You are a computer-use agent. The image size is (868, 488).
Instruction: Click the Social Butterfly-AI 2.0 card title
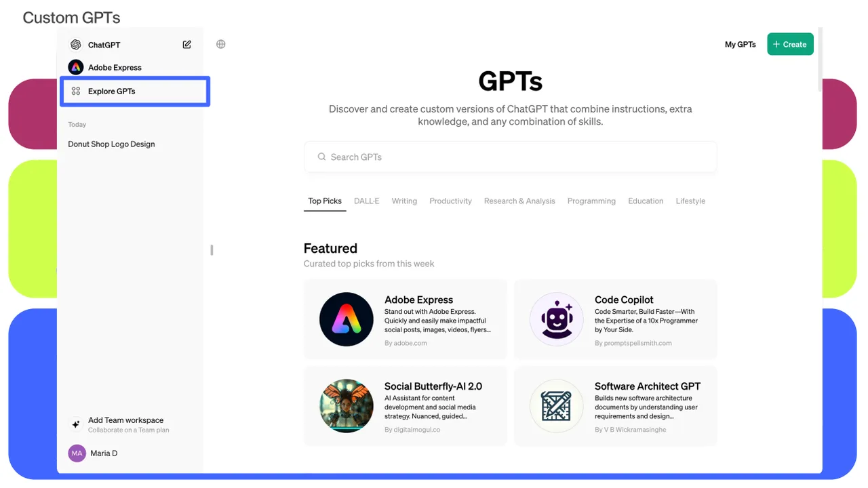[433, 386]
